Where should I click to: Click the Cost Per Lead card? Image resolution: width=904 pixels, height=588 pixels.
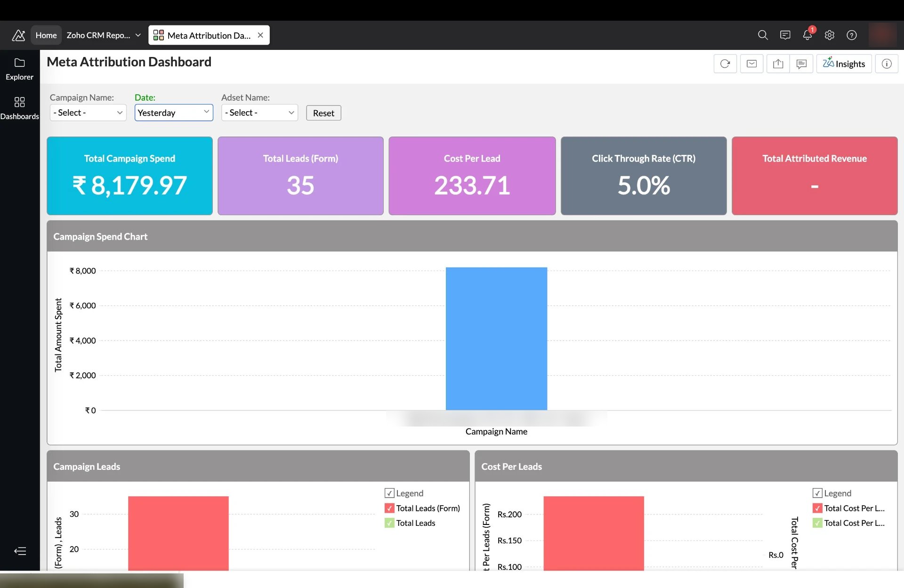coord(472,176)
